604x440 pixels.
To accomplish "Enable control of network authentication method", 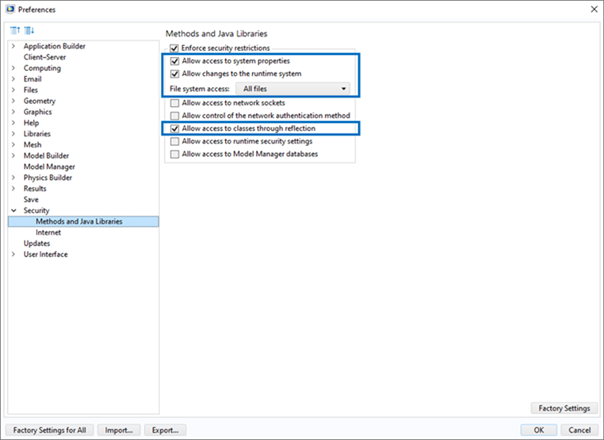I will pos(174,116).
